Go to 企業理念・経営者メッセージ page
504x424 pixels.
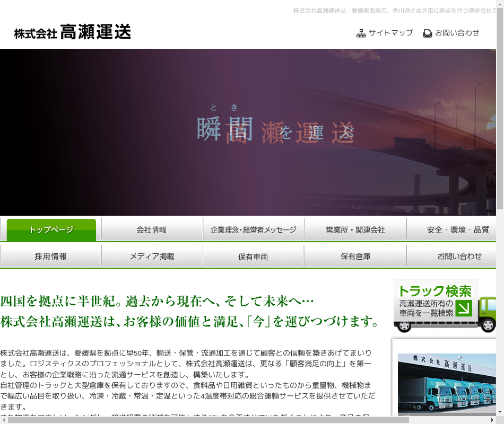pos(254,229)
